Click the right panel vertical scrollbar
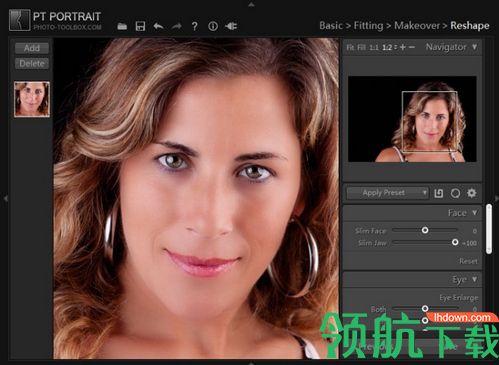The image size is (499, 365). [489, 229]
